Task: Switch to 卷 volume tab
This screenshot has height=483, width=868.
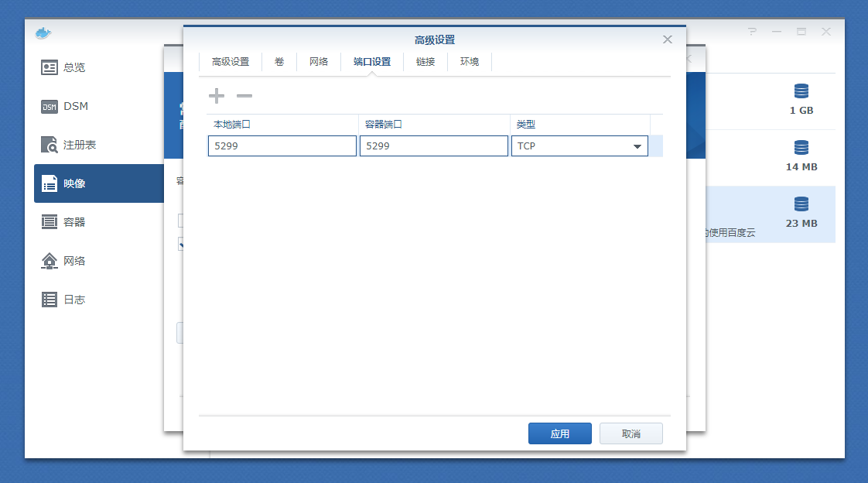Action: (x=279, y=62)
